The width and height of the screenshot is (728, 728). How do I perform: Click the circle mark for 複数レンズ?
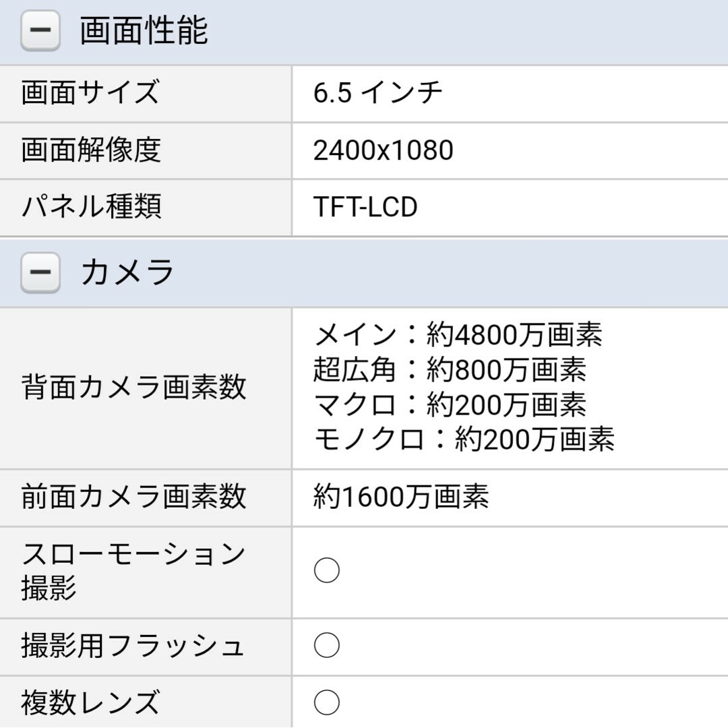[327, 702]
